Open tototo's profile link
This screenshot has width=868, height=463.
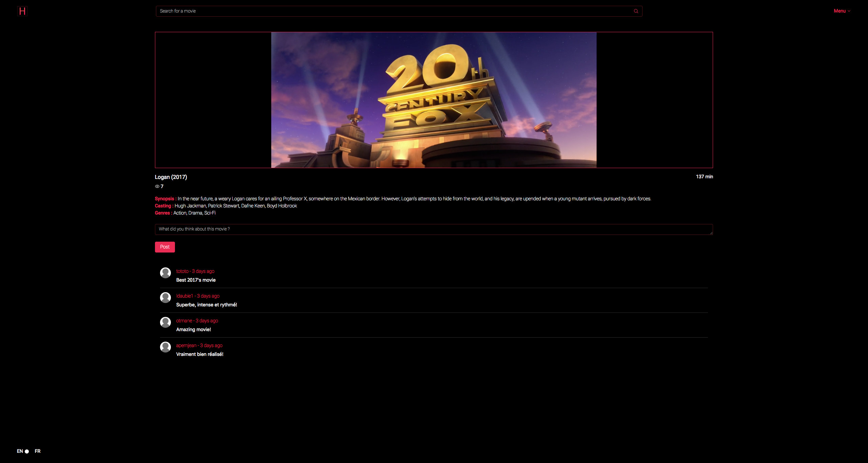click(182, 271)
